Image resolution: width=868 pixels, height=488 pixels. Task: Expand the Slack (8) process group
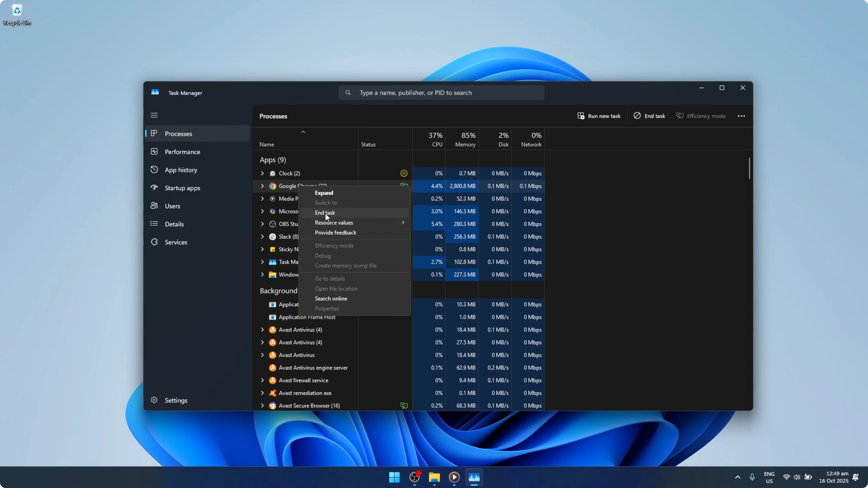tap(262, 237)
